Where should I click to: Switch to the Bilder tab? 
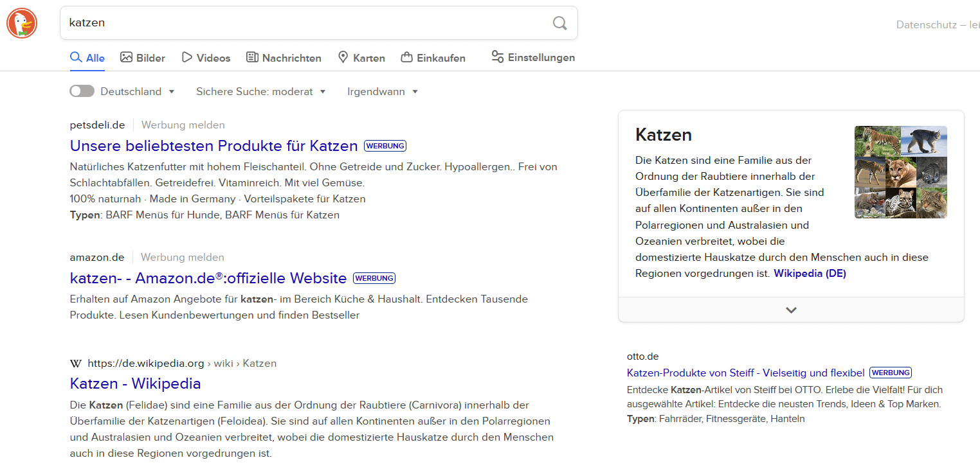(x=143, y=58)
